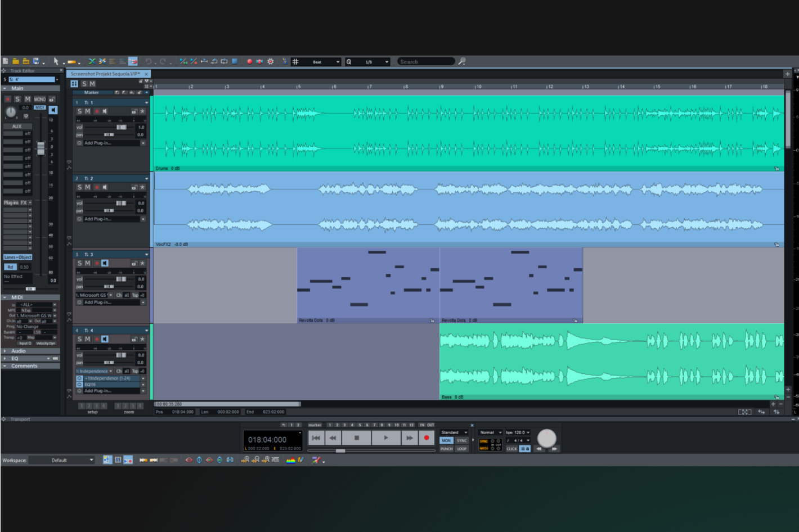Toggle MON in transport panel
799x532 pixels.
coord(446,440)
